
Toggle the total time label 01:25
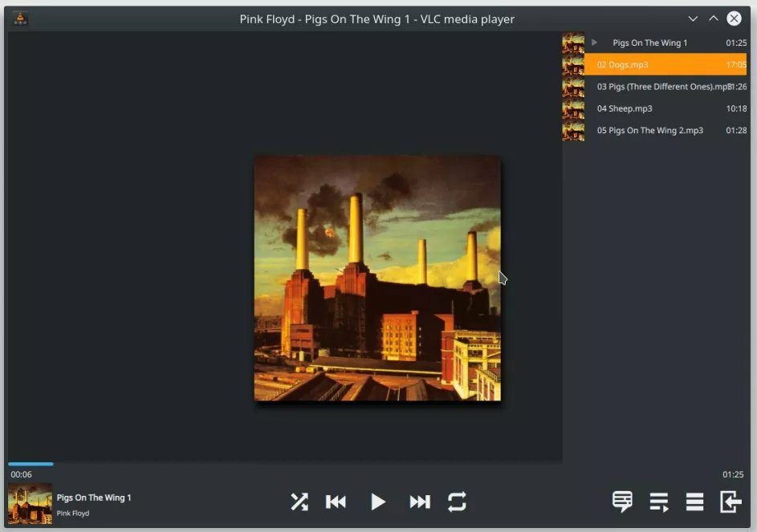click(733, 474)
